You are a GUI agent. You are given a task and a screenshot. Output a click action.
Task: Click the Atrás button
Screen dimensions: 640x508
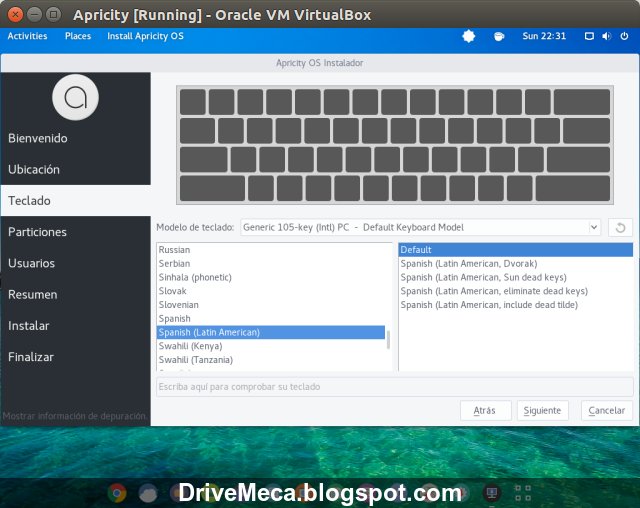point(485,410)
